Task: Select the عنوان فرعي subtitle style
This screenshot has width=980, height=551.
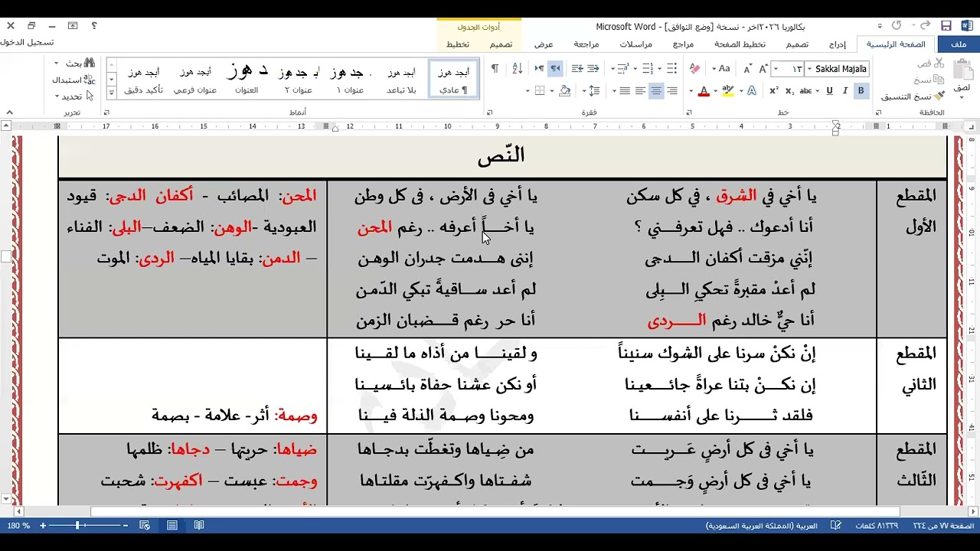Action: tap(195, 79)
